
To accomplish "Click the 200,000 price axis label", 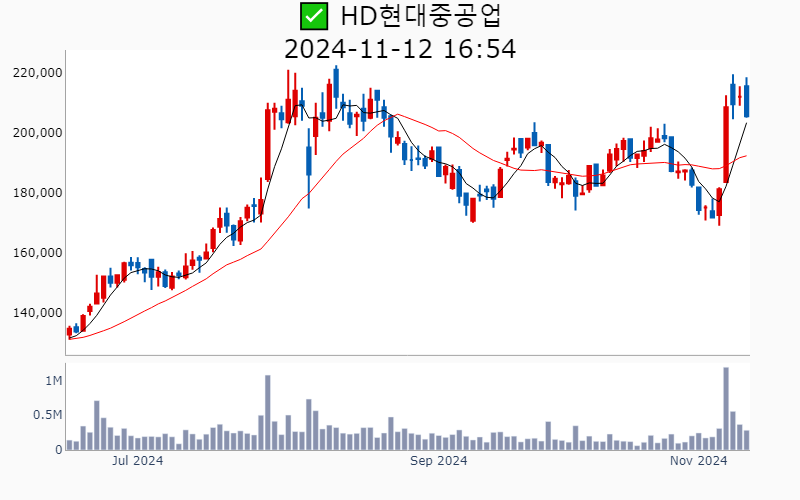I will (x=37, y=133).
